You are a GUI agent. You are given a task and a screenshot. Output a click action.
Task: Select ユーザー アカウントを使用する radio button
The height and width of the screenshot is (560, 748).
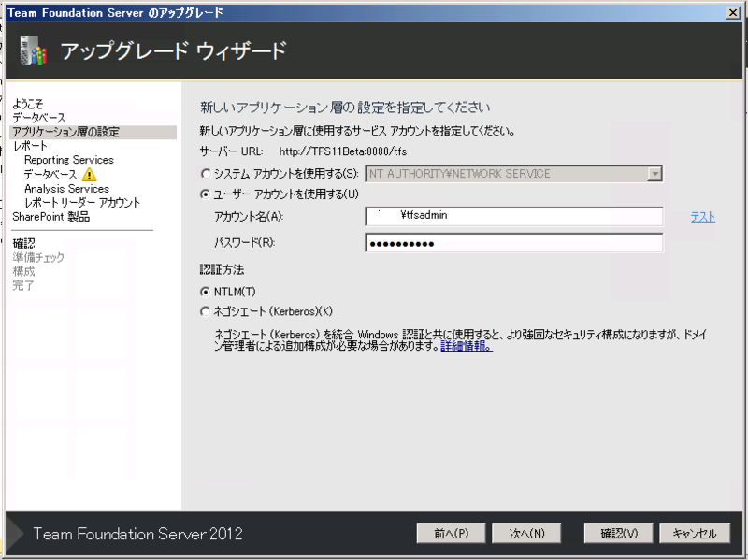pos(206,194)
